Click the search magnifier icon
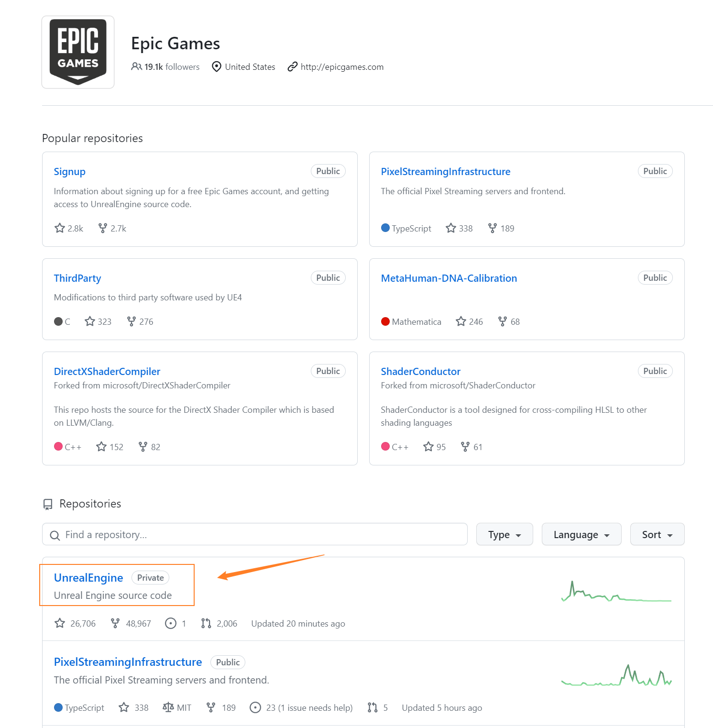This screenshot has height=728, width=713. pyautogui.click(x=55, y=535)
